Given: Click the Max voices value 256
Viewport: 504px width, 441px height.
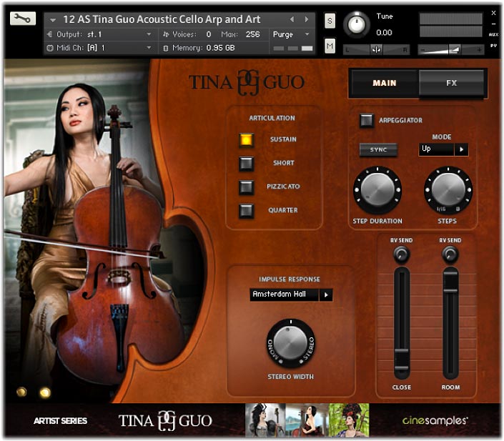Looking at the screenshot, I should click(252, 34).
